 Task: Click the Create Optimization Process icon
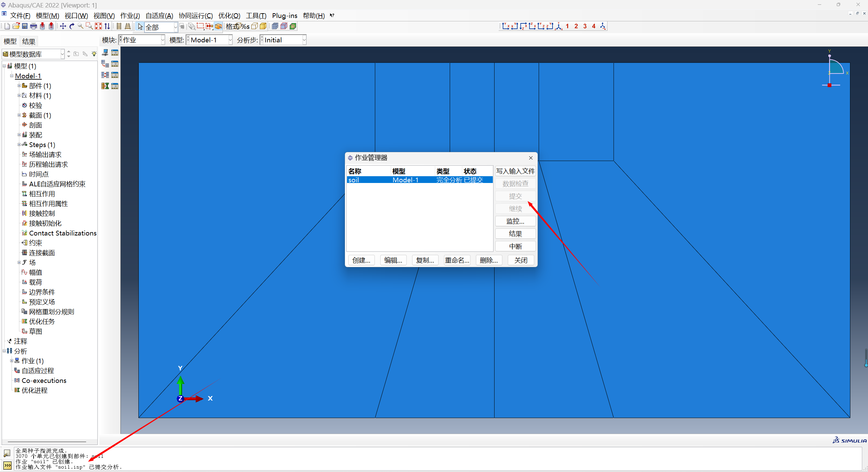coord(105,86)
